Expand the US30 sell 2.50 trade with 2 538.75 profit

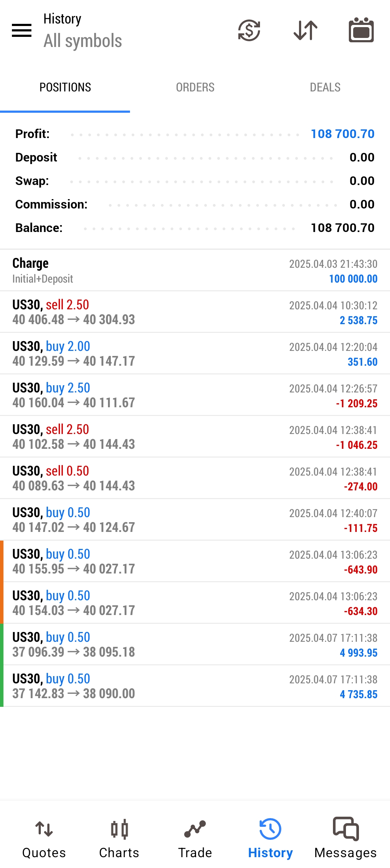[195, 312]
